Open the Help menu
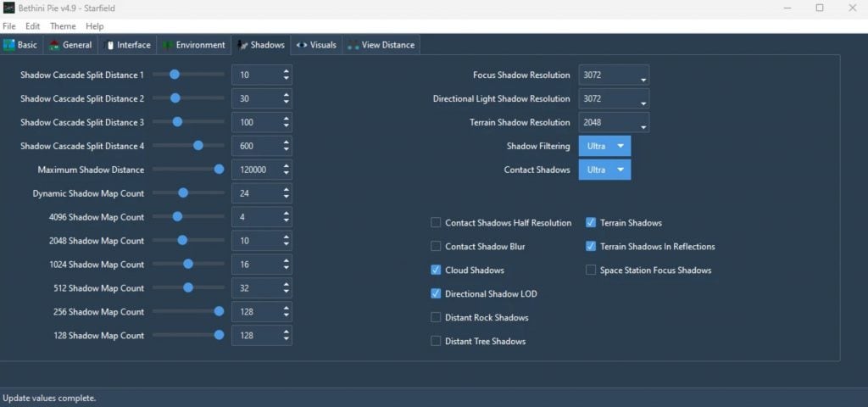868x407 pixels. pos(95,26)
